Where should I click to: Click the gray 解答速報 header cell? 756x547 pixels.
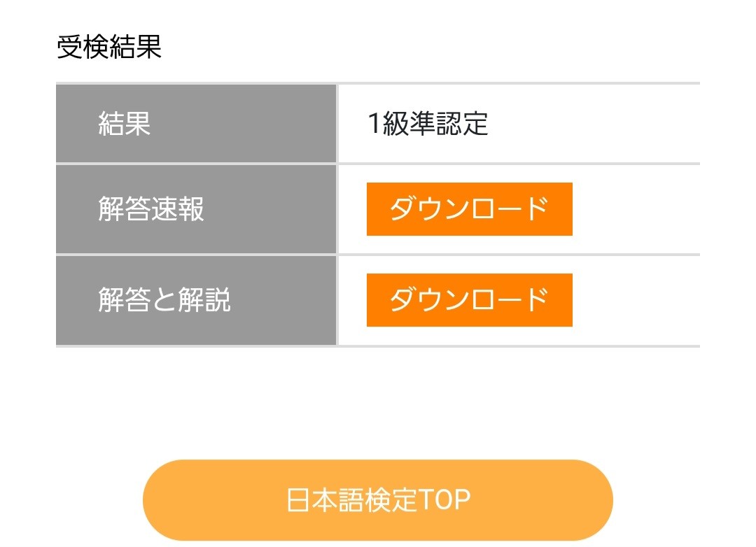coord(196,209)
